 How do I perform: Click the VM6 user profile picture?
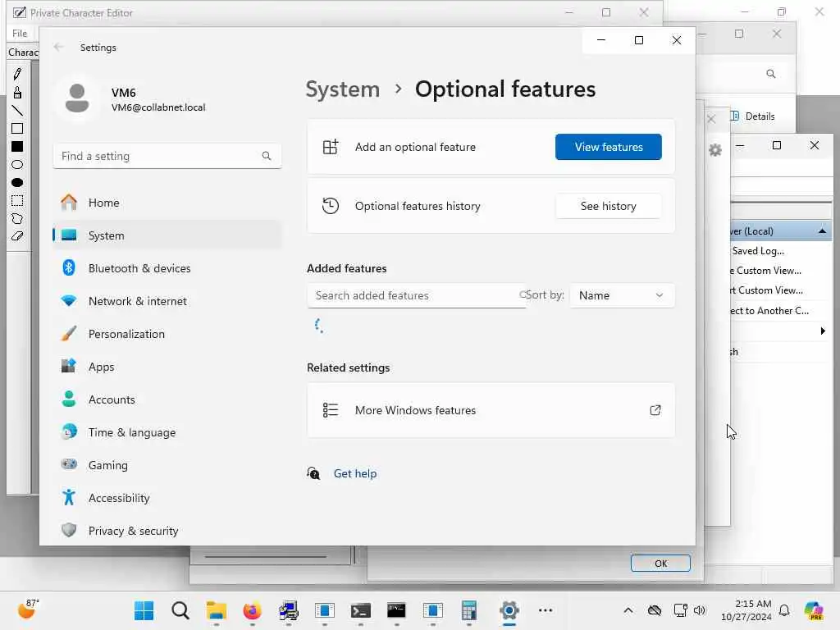(77, 98)
